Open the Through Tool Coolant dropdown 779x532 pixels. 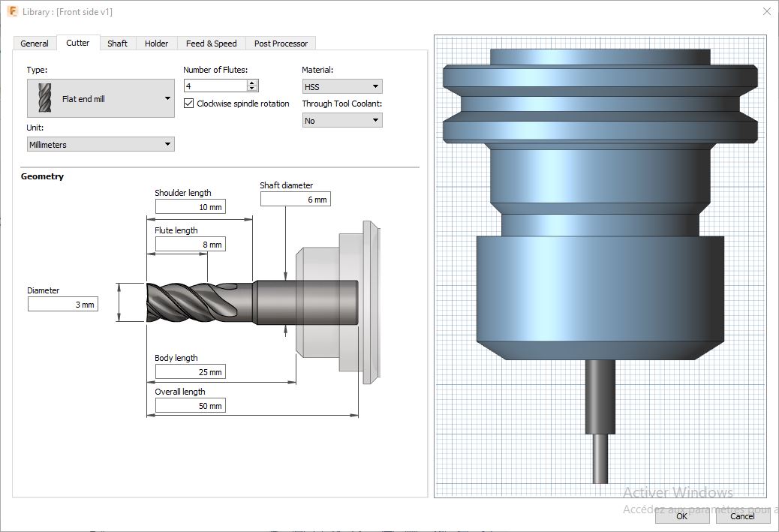point(342,120)
